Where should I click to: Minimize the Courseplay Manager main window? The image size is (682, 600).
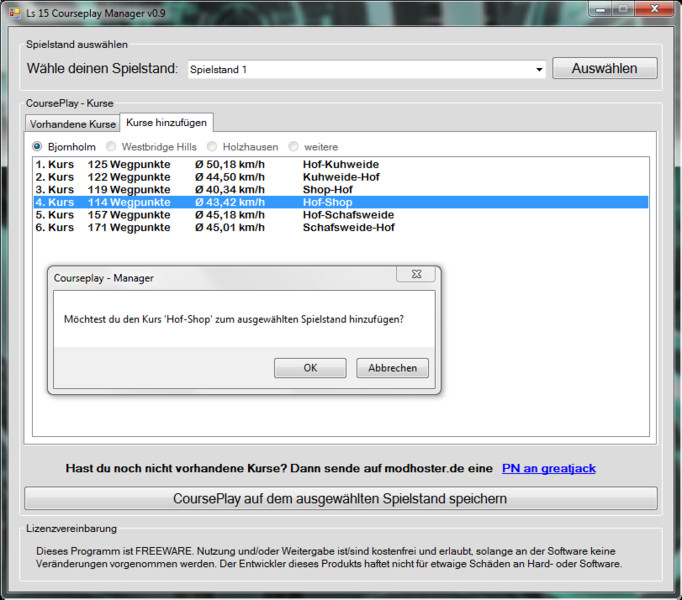coord(600,9)
